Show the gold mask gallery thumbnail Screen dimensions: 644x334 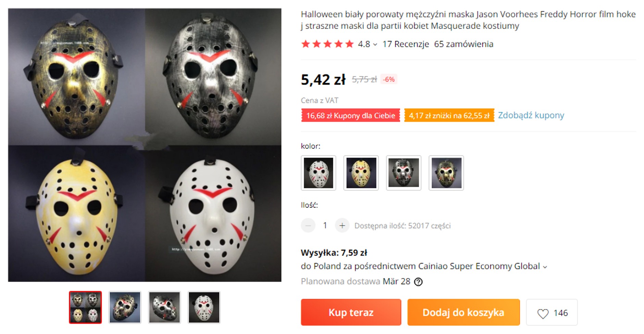125,307
